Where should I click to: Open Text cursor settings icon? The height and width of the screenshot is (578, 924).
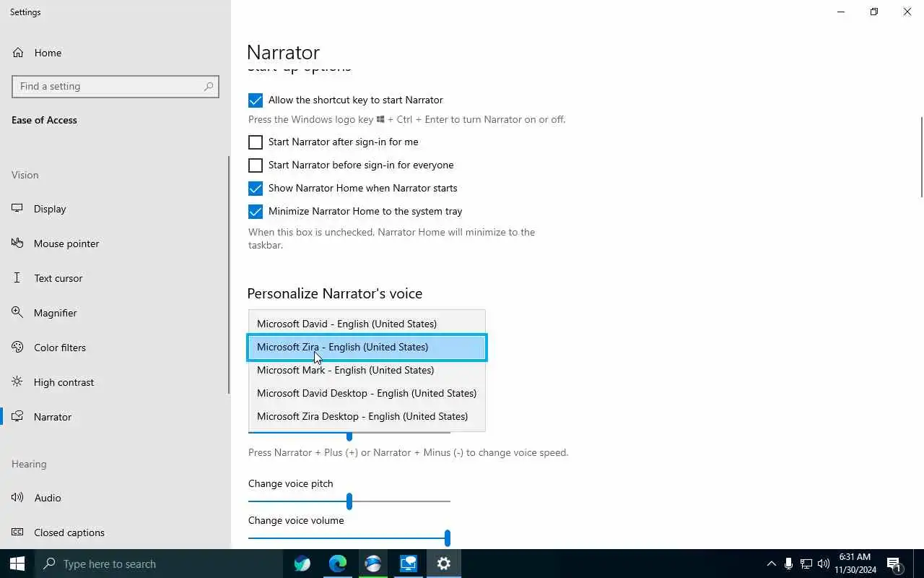(18, 278)
